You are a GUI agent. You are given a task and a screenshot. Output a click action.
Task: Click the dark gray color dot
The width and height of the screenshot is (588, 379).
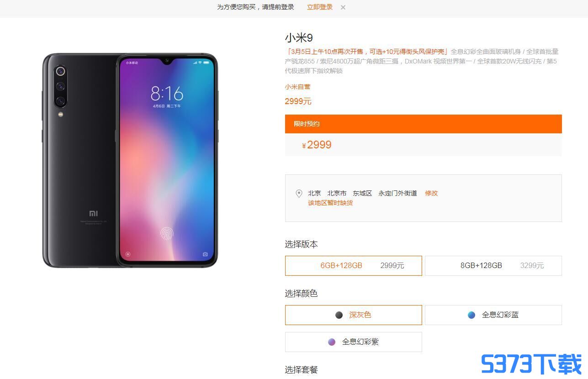[339, 315]
